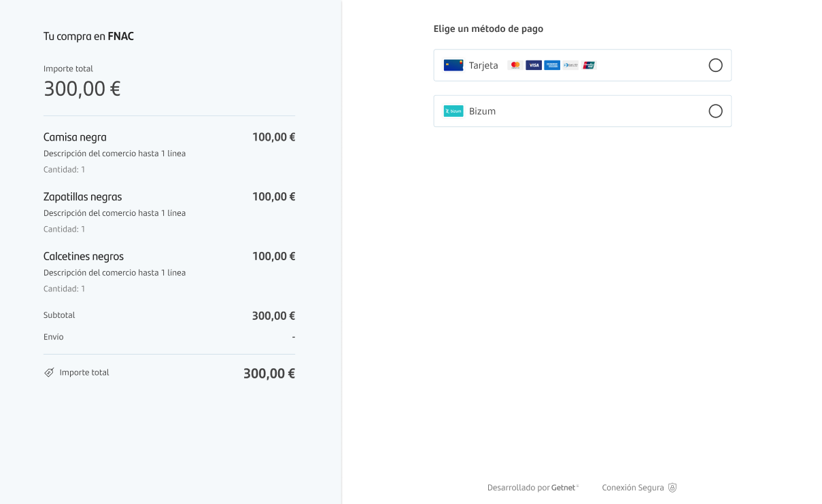Click the Camisa negra item title
The height and width of the screenshot is (504, 822).
[75, 137]
